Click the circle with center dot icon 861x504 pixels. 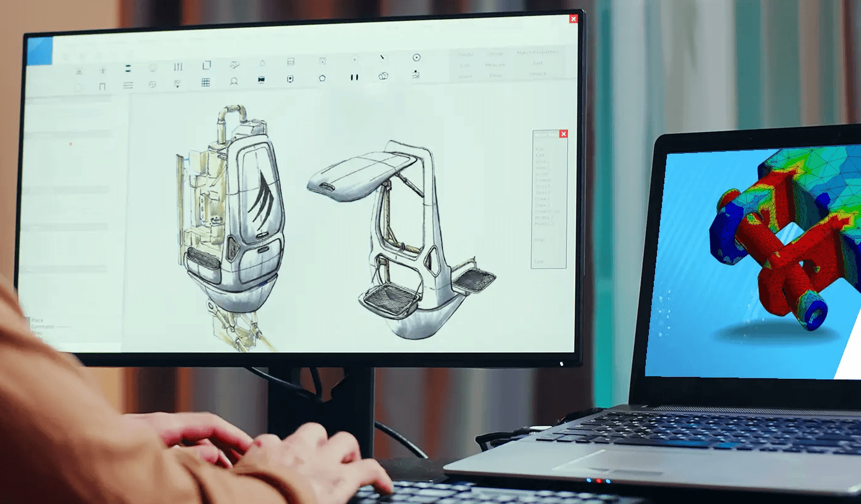(x=416, y=58)
